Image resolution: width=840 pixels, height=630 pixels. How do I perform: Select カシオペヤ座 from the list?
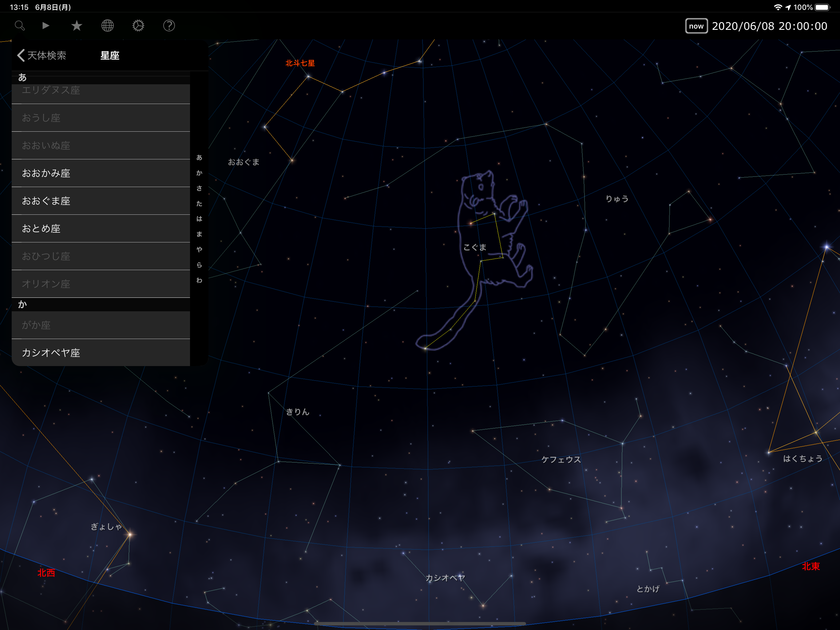click(101, 353)
